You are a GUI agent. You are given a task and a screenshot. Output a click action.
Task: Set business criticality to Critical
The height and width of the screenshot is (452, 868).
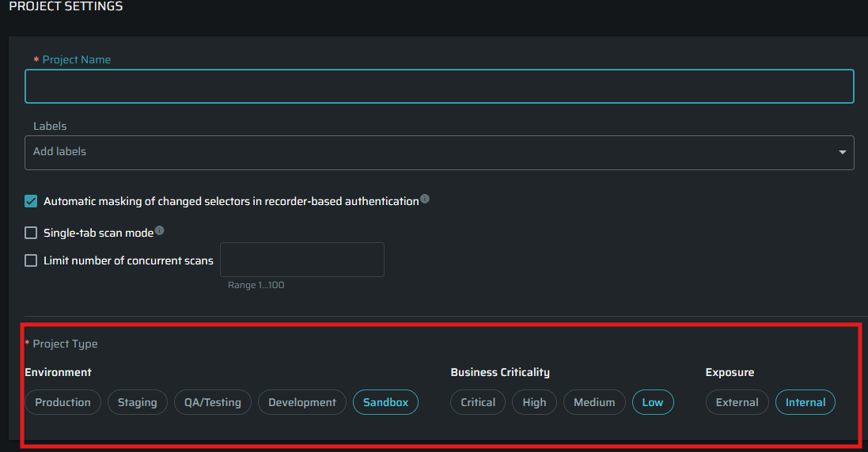point(478,402)
